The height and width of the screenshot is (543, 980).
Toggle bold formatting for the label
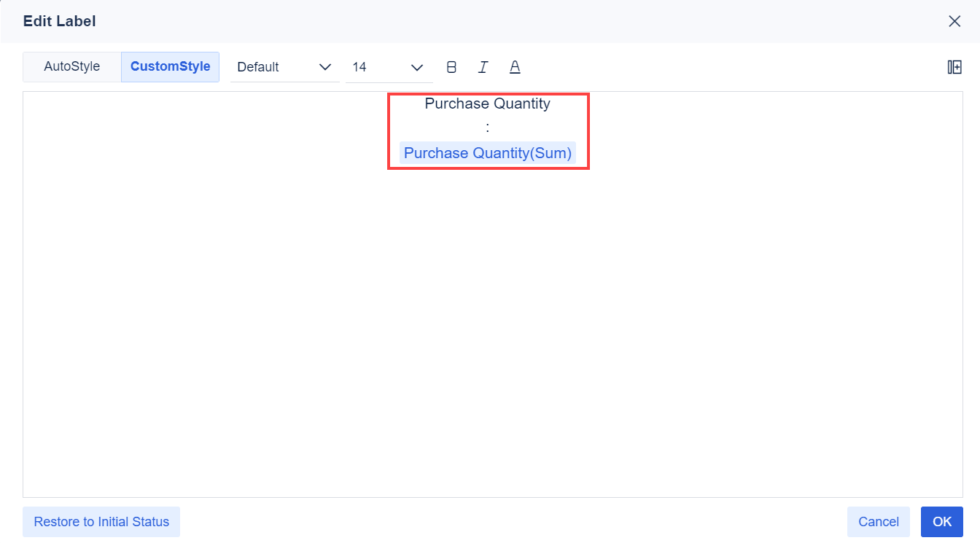click(x=451, y=66)
